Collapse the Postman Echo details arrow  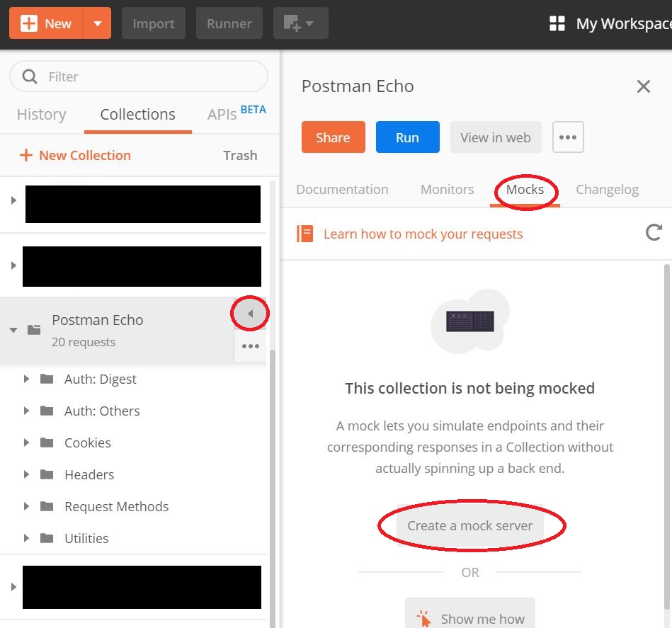coord(250,314)
